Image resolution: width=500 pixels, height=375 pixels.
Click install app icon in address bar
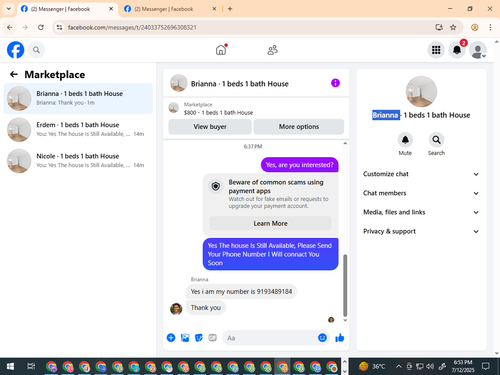(439, 27)
